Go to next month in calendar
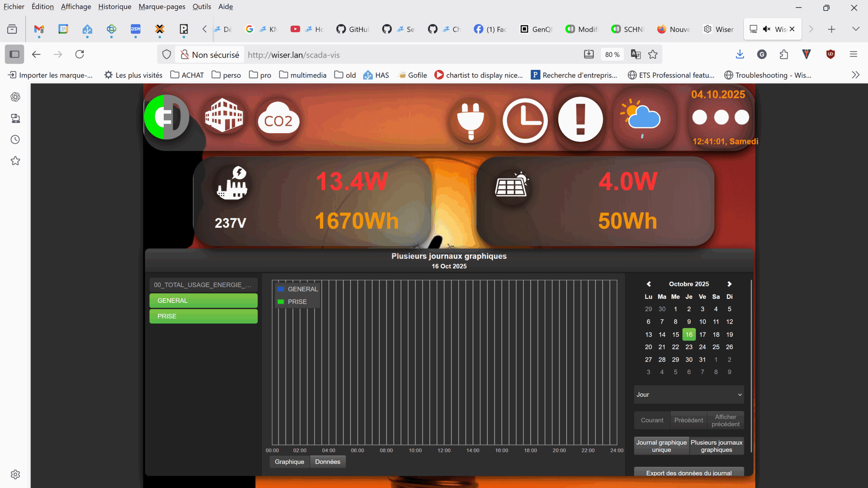 pos(729,284)
